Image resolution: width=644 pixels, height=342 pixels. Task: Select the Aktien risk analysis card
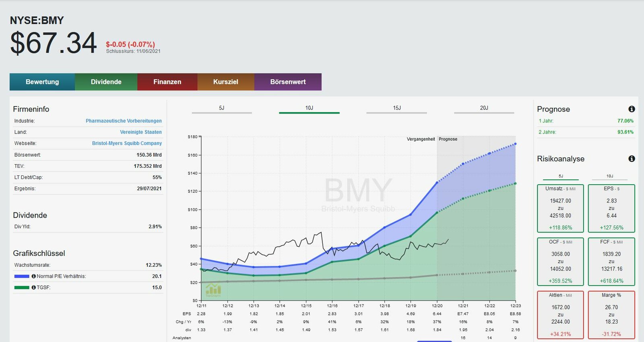tap(560, 315)
